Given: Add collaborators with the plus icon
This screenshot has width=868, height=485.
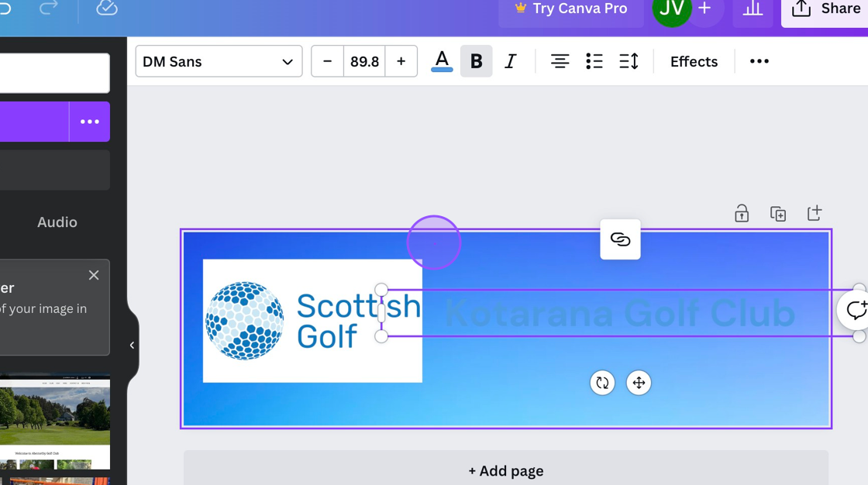Looking at the screenshot, I should click(x=704, y=9).
